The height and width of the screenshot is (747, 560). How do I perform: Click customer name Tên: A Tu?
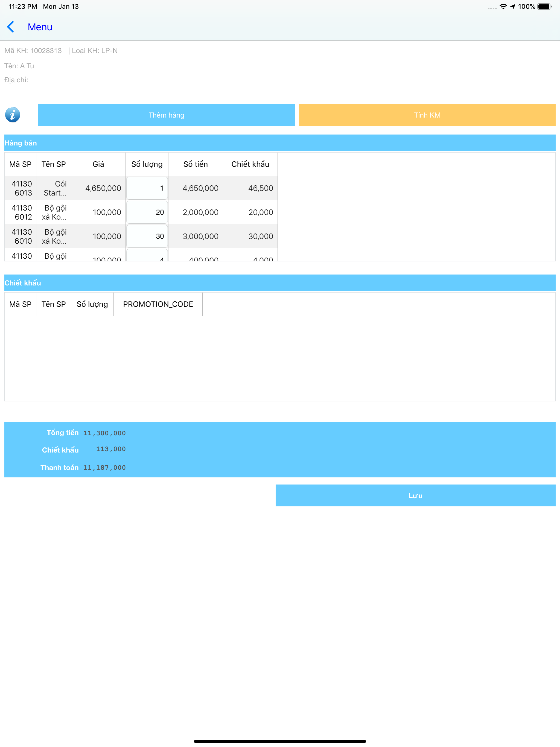pos(19,66)
